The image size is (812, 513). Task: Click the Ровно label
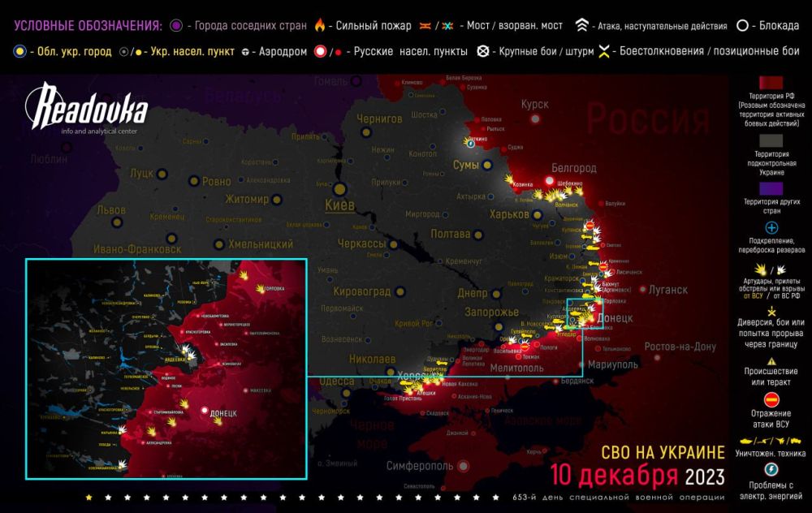pos(217,181)
